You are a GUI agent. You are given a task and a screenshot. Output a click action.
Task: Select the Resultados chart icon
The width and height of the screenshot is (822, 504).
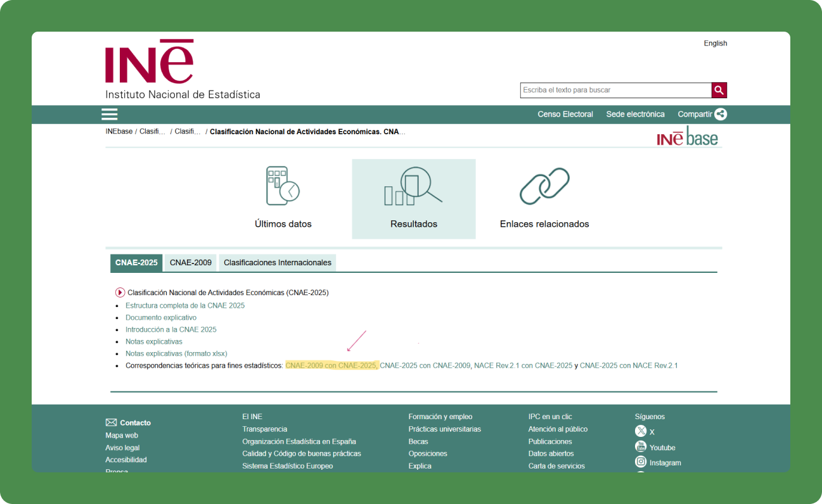click(x=413, y=186)
